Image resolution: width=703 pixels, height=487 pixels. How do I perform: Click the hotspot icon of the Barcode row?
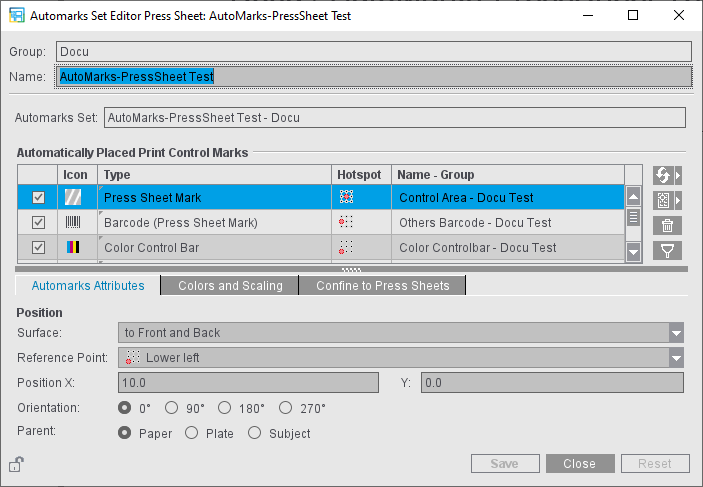click(346, 222)
